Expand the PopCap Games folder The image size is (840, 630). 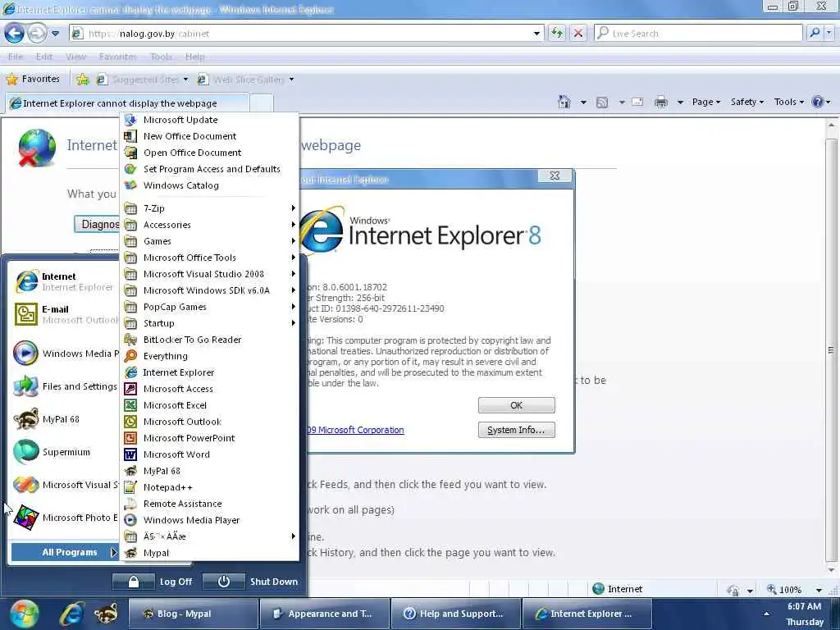(209, 307)
